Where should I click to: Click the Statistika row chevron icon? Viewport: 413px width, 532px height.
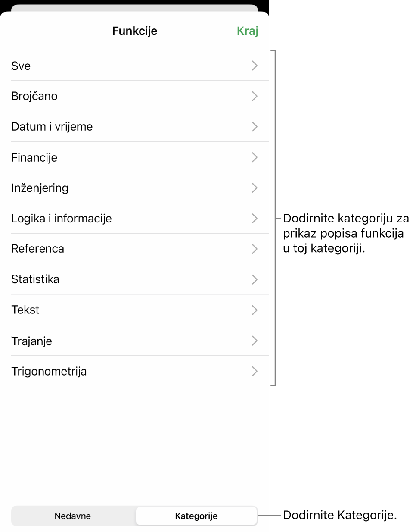pos(255,279)
